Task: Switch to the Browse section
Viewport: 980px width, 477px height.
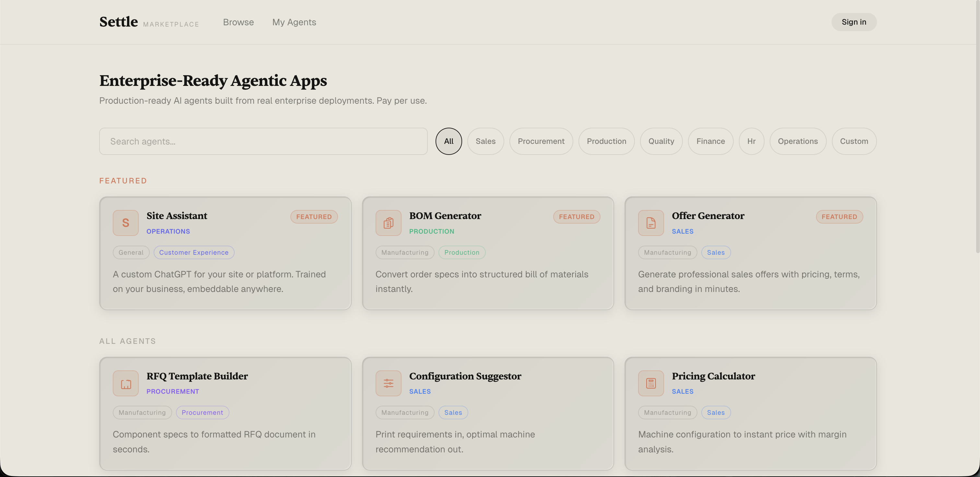Action: (238, 22)
